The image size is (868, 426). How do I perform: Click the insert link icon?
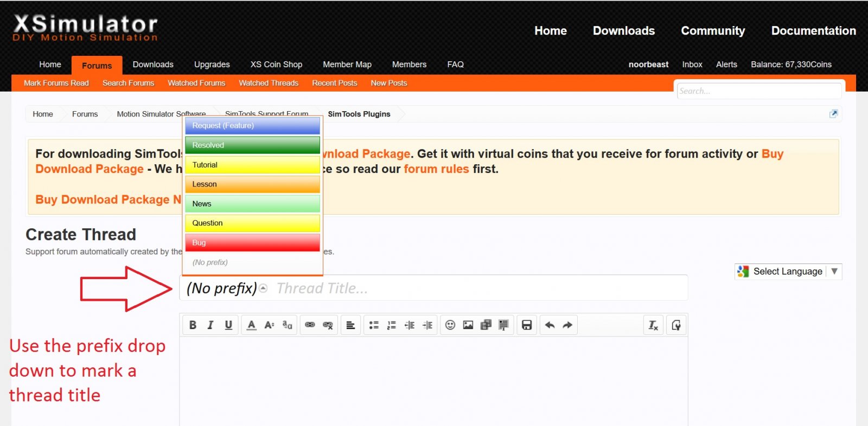click(310, 325)
